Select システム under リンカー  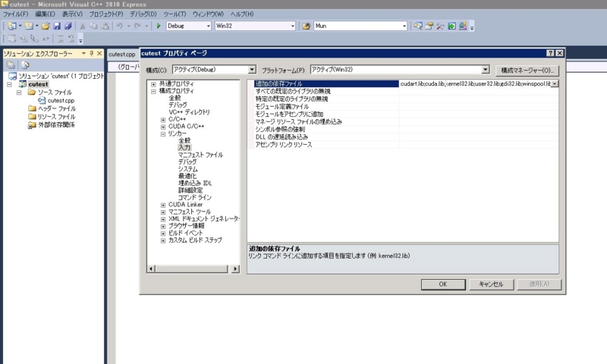tap(187, 169)
